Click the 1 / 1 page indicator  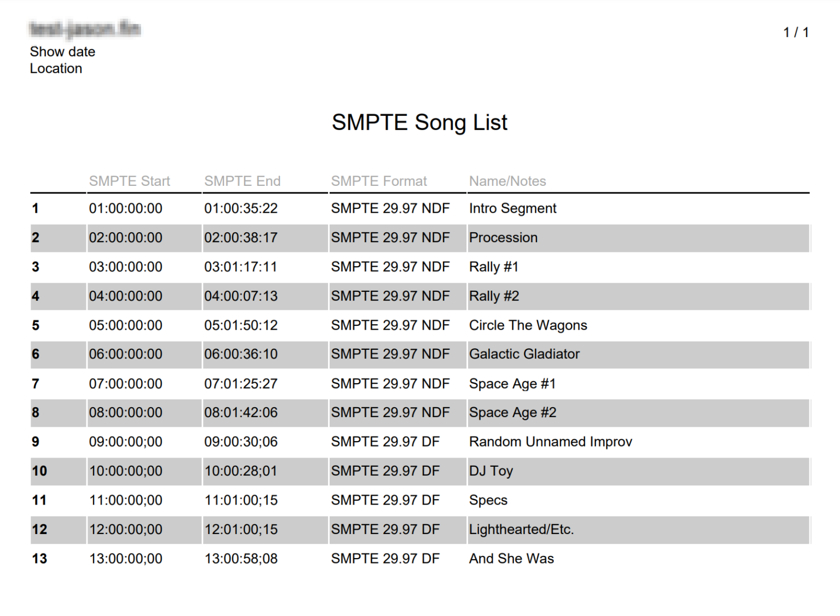coord(796,32)
